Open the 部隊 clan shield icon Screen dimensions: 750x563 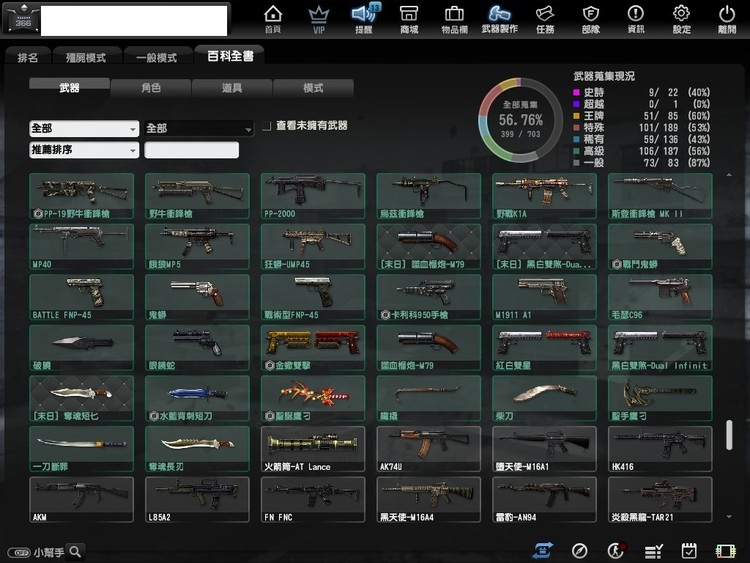coord(591,19)
